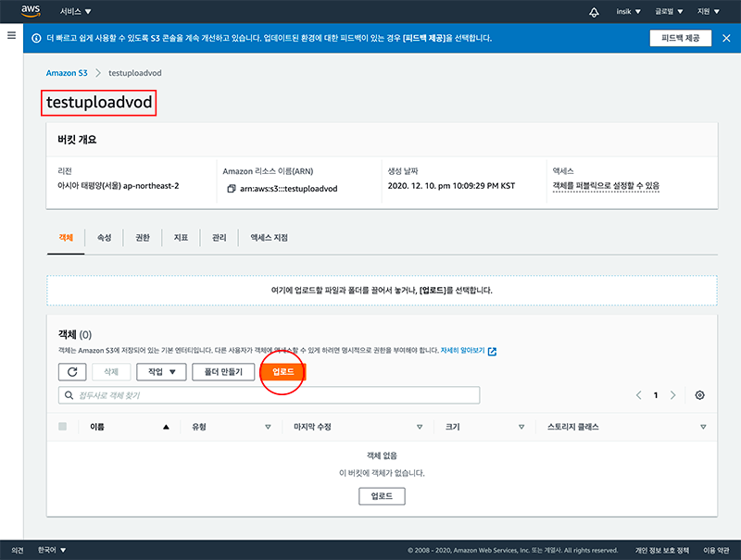The width and height of the screenshot is (741, 560).
Task: Click the info icon in blue banner
Action: point(36,38)
